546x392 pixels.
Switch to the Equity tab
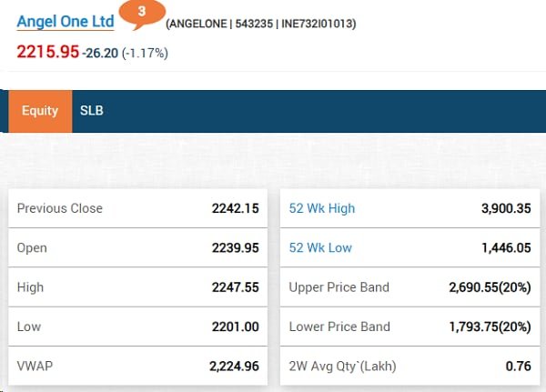coord(40,111)
